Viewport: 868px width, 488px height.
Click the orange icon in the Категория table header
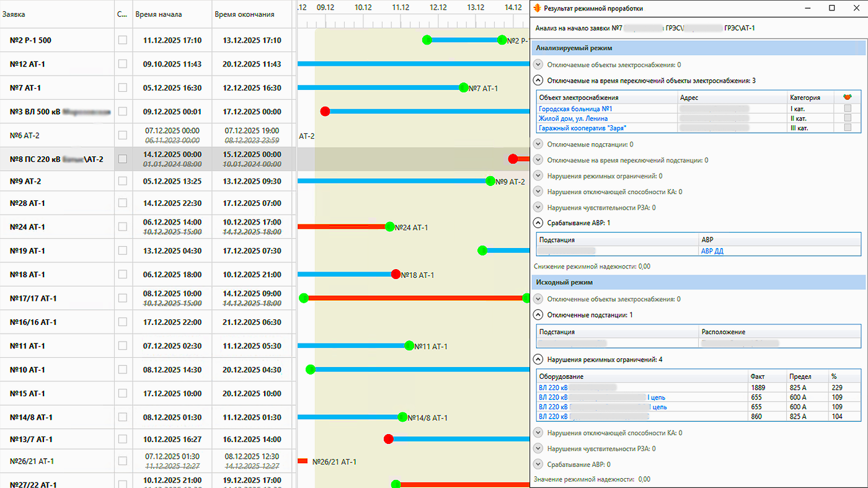[x=848, y=97]
